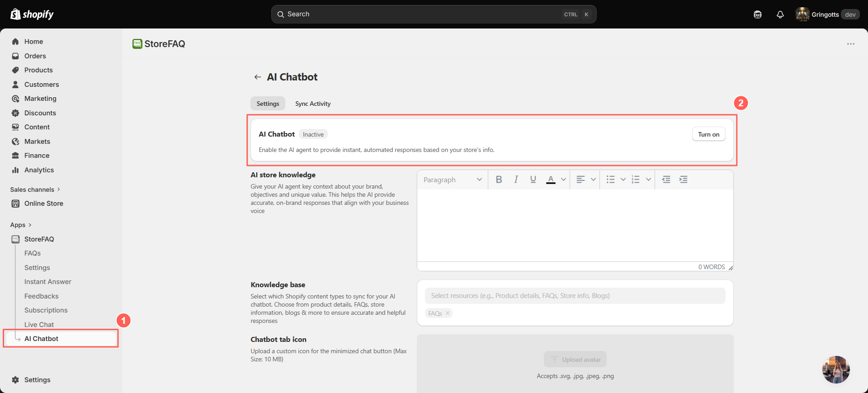Increase indent in the editor
This screenshot has width=868, height=393.
pyautogui.click(x=684, y=180)
